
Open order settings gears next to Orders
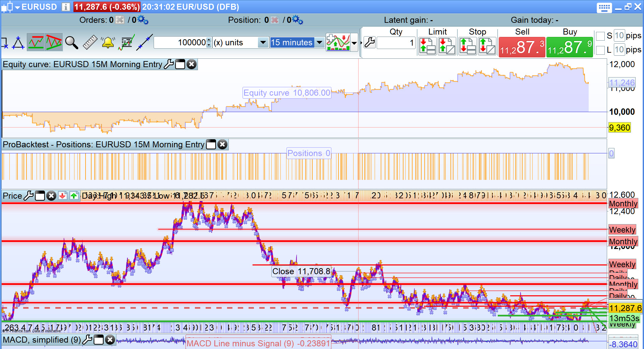tap(143, 20)
